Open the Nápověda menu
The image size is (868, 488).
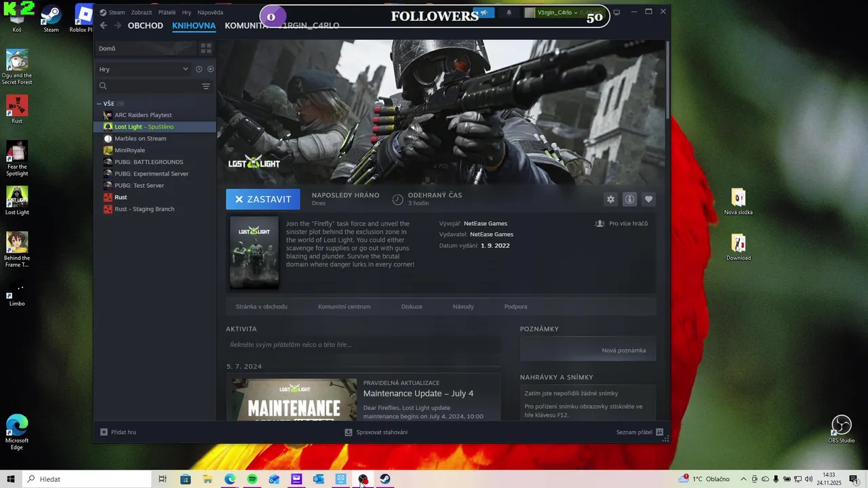(x=210, y=12)
